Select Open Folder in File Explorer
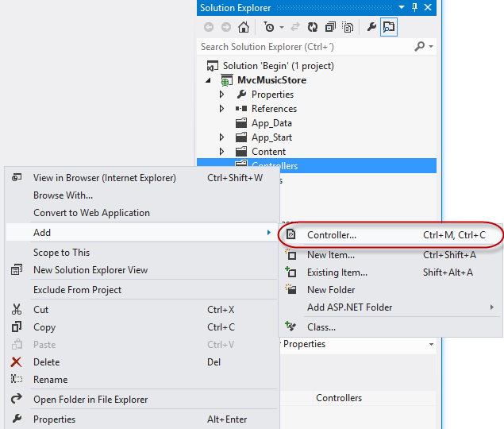The width and height of the screenshot is (504, 429). tap(90, 400)
